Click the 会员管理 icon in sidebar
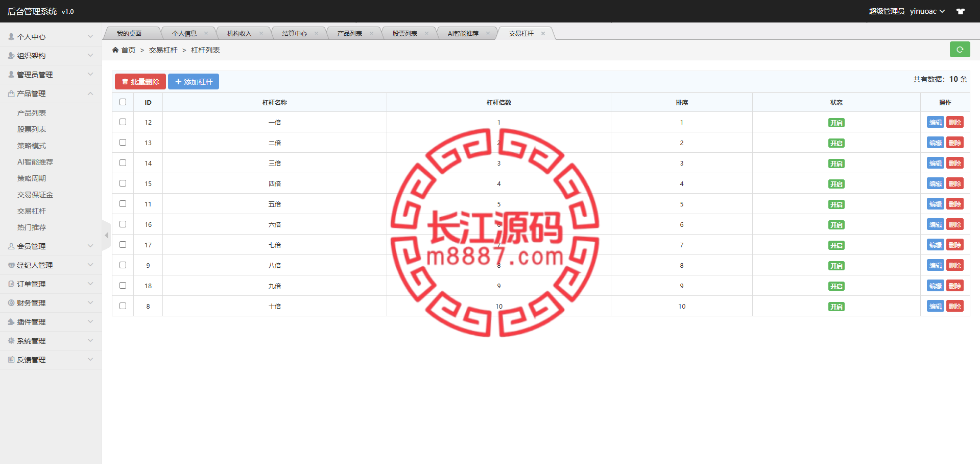The image size is (980, 464). 11,246
